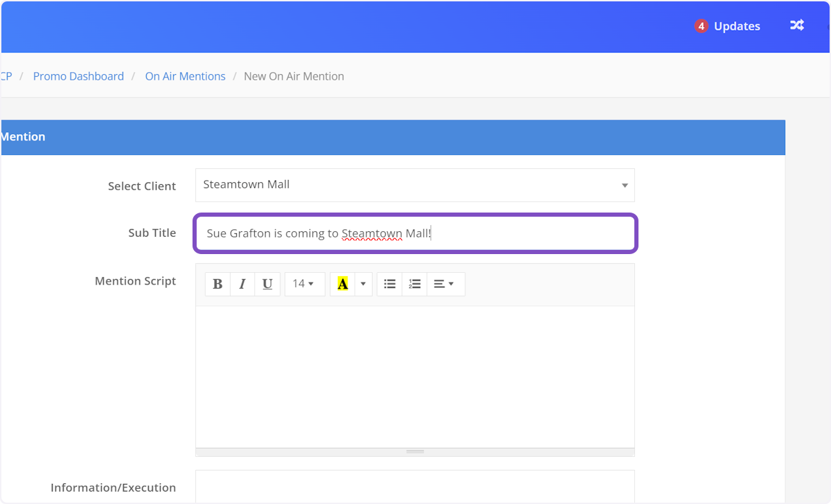
Task: Click the Information/Execution text box
Action: (x=415, y=486)
